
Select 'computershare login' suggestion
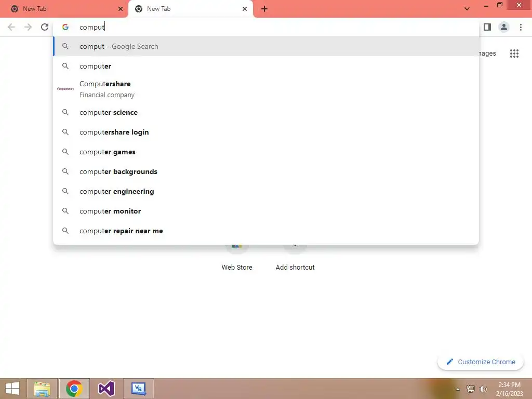pyautogui.click(x=266, y=132)
